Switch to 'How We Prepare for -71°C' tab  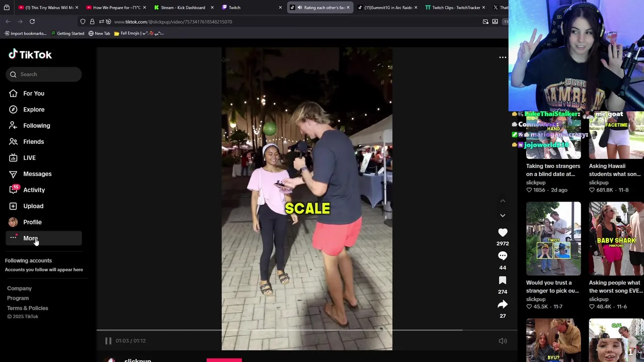pos(116,8)
